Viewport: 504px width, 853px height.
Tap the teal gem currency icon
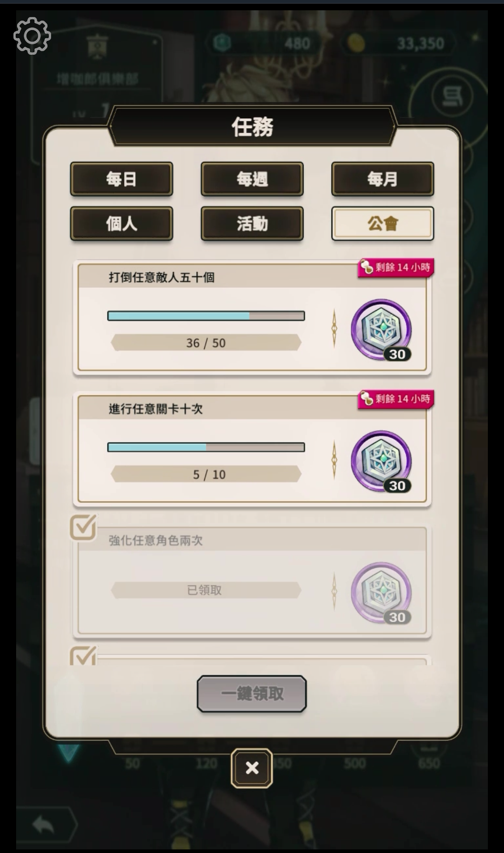[x=222, y=43]
